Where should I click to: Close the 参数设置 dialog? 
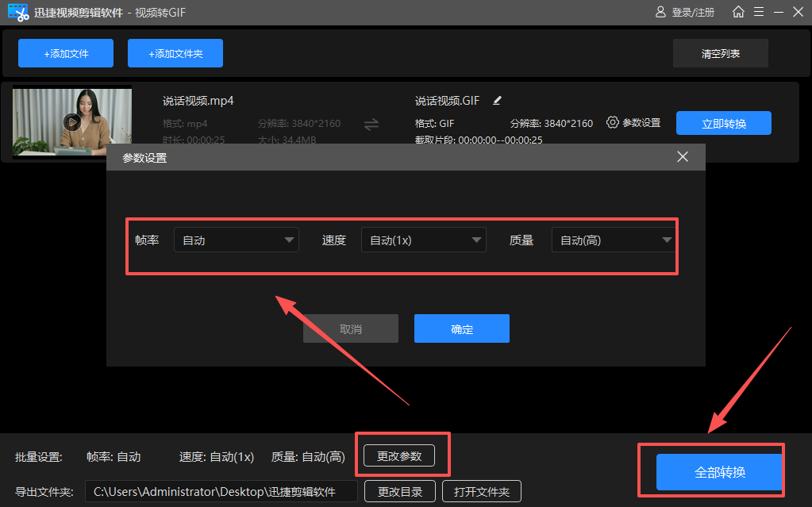point(682,156)
